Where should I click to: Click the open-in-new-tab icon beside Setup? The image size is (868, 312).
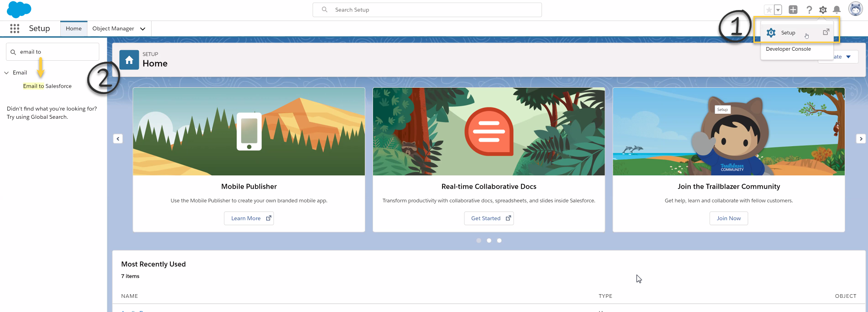826,32
